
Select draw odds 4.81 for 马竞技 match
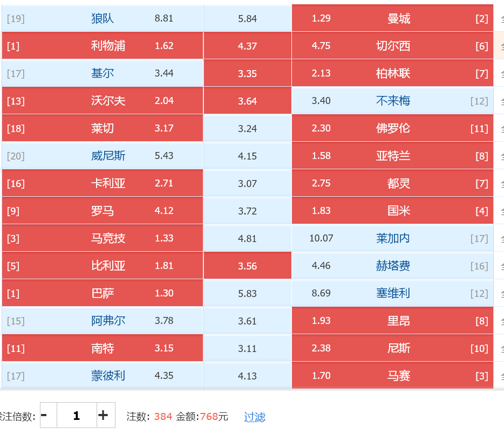click(x=248, y=238)
